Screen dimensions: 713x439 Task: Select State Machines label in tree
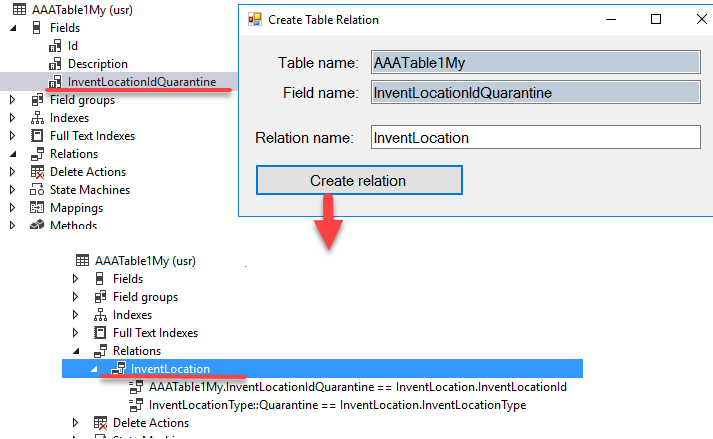click(x=90, y=190)
